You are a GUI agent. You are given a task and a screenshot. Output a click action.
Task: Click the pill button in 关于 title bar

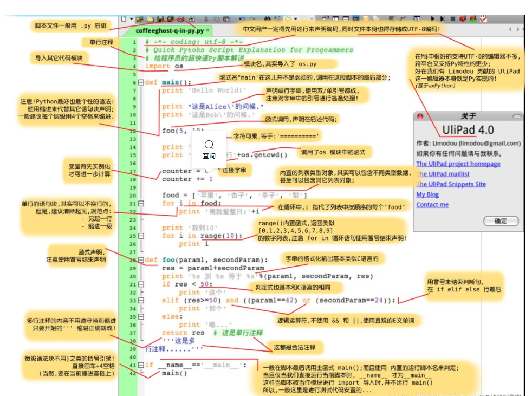click(517, 116)
